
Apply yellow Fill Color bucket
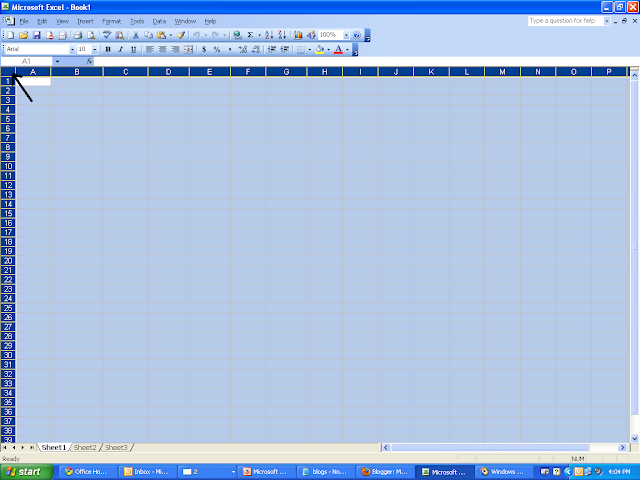(320, 49)
